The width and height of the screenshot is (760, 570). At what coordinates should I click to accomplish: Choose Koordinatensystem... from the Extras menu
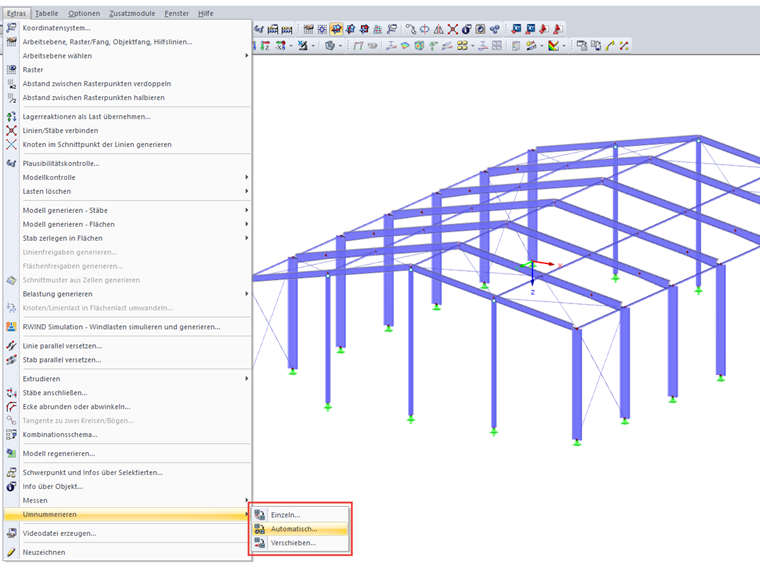pos(127,28)
